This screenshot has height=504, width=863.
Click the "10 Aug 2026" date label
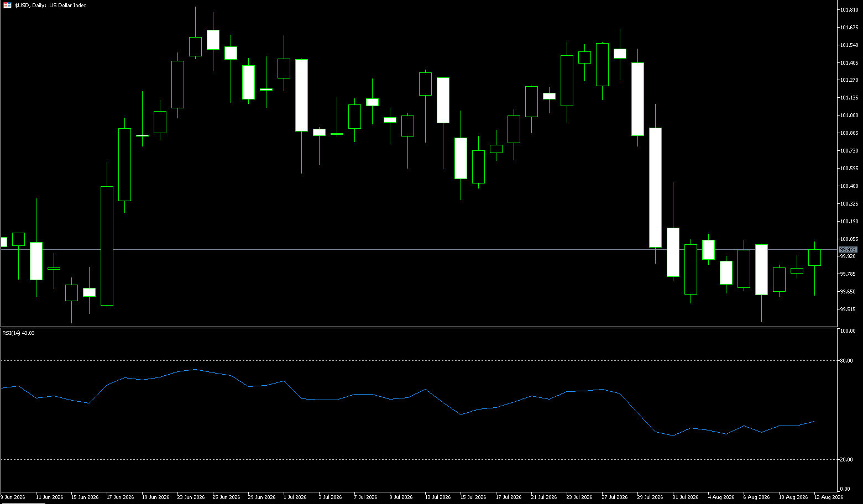tap(793, 497)
